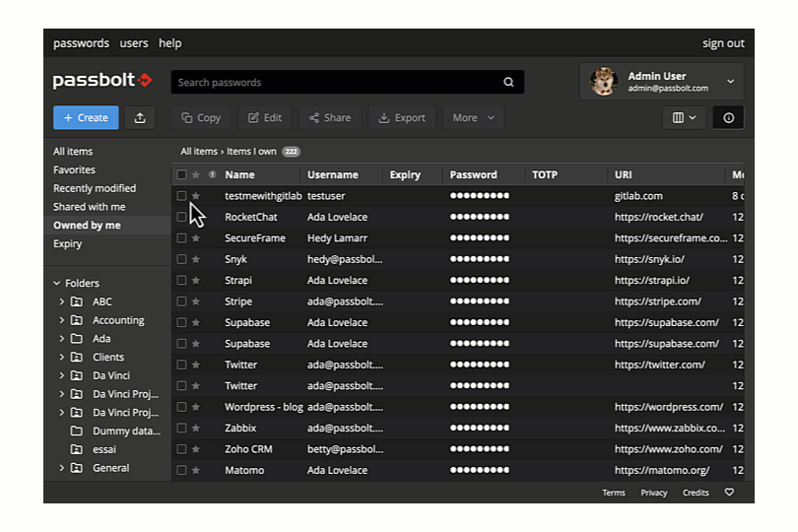798x532 pixels.
Task: Click the Accounting folder icon
Action: pyautogui.click(x=76, y=320)
